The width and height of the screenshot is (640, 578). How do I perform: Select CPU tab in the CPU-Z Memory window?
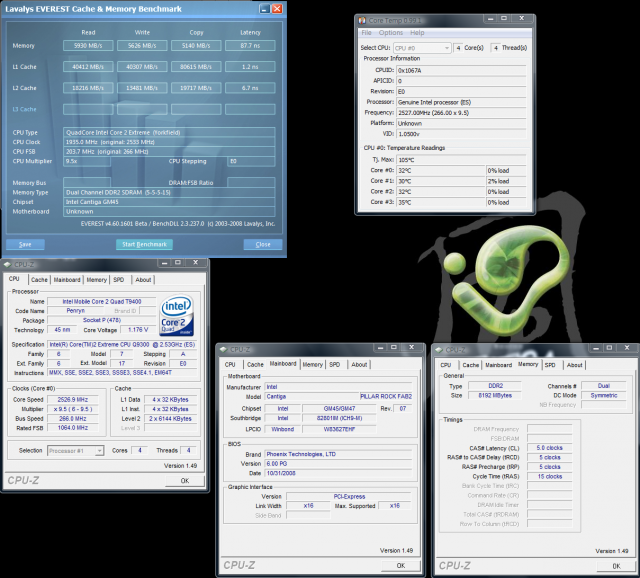tap(446, 365)
